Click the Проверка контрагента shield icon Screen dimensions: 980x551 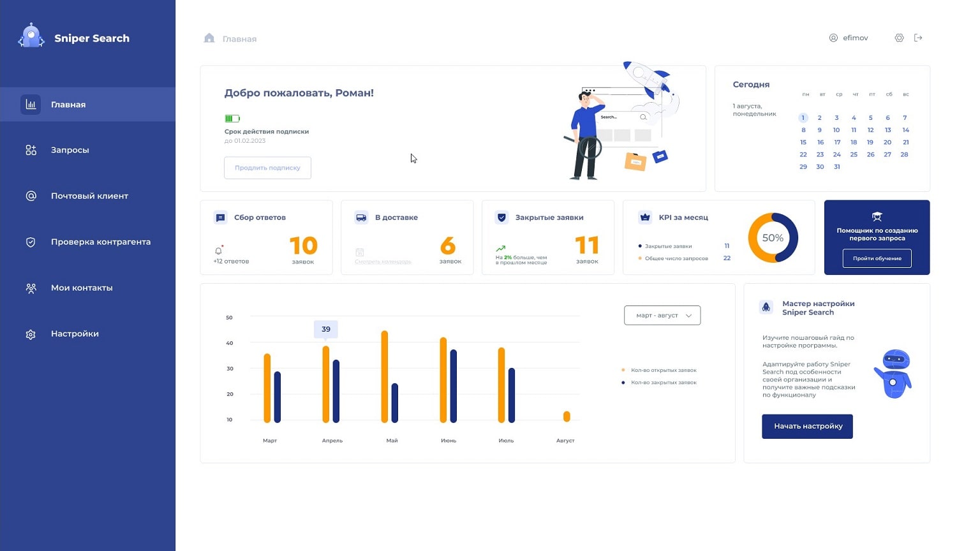(31, 242)
